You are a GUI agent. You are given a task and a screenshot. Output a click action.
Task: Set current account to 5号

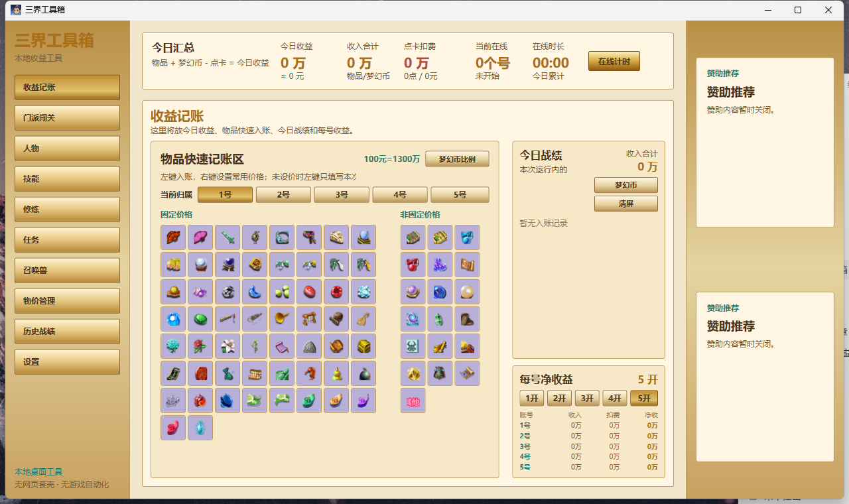tap(460, 195)
